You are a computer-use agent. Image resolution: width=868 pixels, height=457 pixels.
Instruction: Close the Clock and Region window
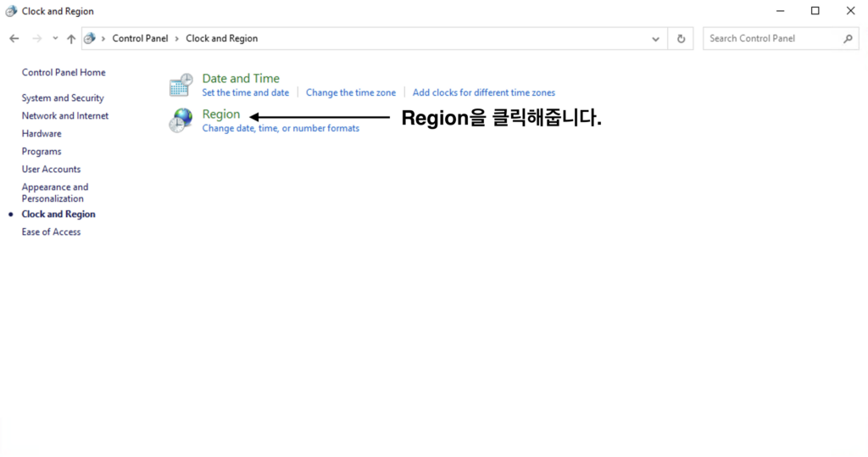click(850, 11)
